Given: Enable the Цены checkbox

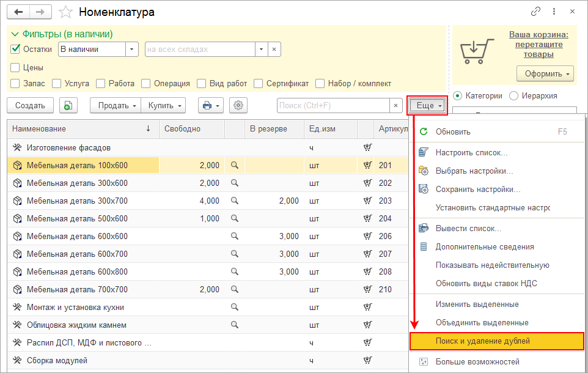Looking at the screenshot, I should pos(15,67).
